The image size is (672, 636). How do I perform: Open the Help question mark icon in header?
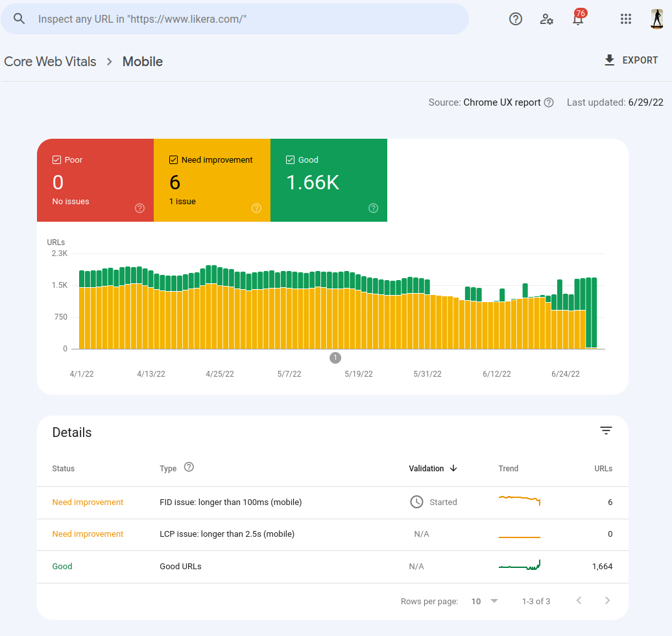coord(516,19)
